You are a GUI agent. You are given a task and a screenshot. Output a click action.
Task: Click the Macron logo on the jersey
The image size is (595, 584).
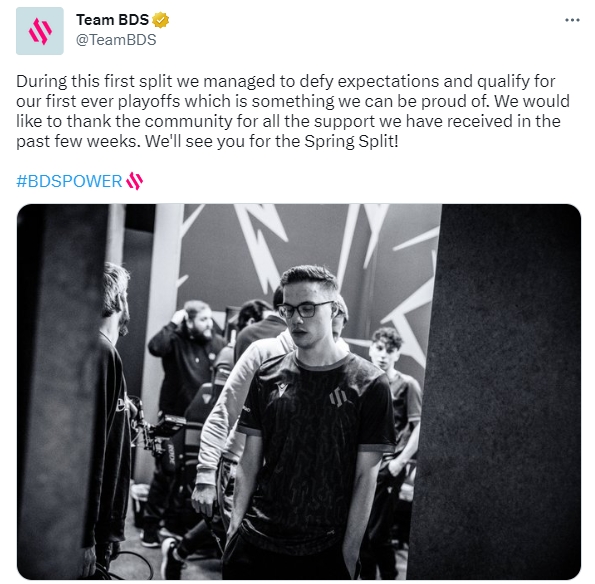point(281,390)
